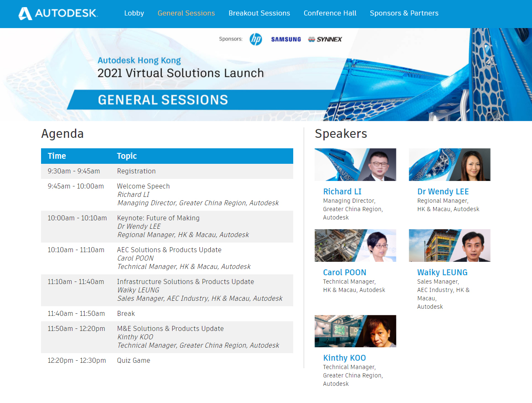The width and height of the screenshot is (532, 403).
Task: Select the 11:10am - 11:40am time cell
Action: [76, 282]
